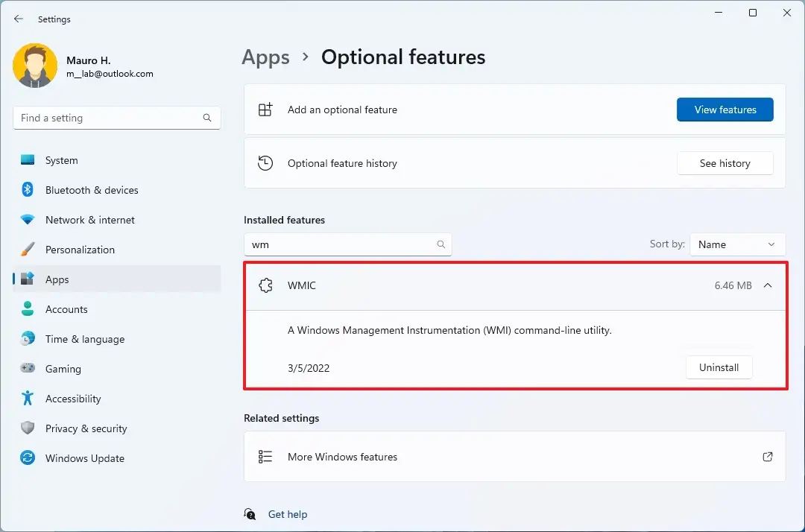805x532 pixels.
Task: Click the back arrow in Settings header
Action: coord(19,19)
